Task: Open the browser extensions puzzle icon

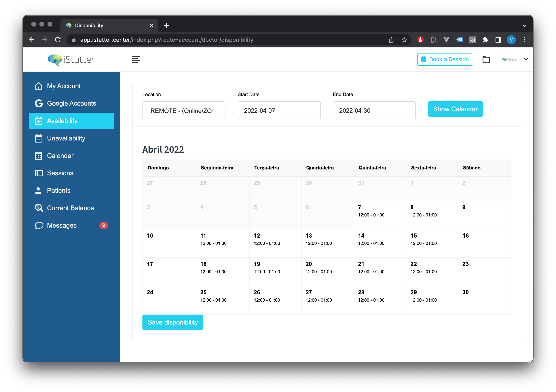Action: tap(485, 40)
